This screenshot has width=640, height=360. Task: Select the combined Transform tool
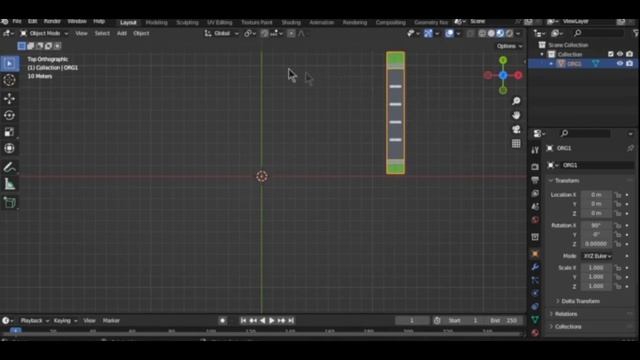[9, 148]
